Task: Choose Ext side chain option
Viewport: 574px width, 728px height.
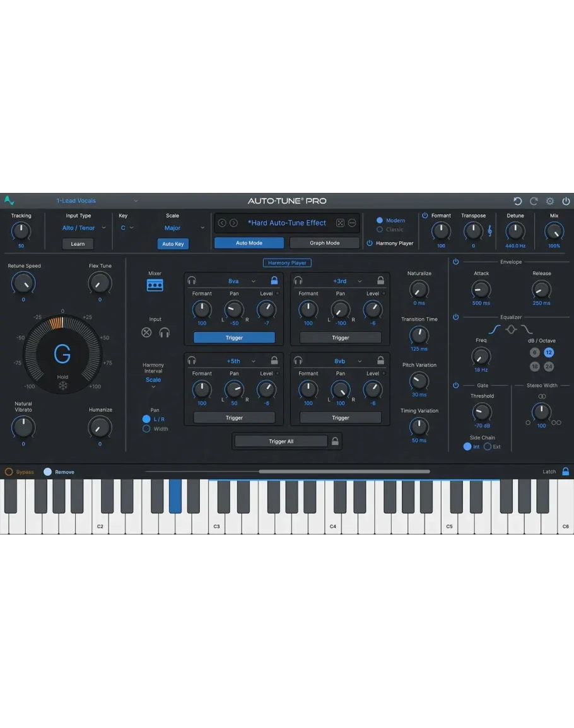Action: 488,447
